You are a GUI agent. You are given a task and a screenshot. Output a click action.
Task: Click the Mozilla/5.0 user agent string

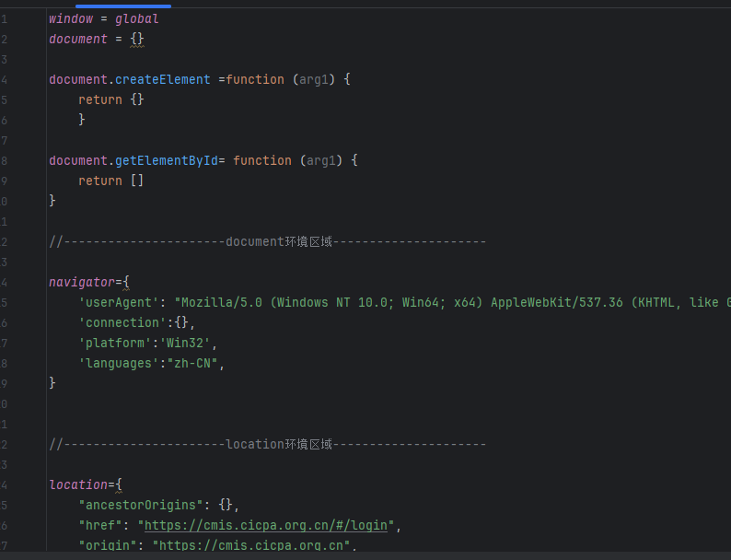click(452, 303)
